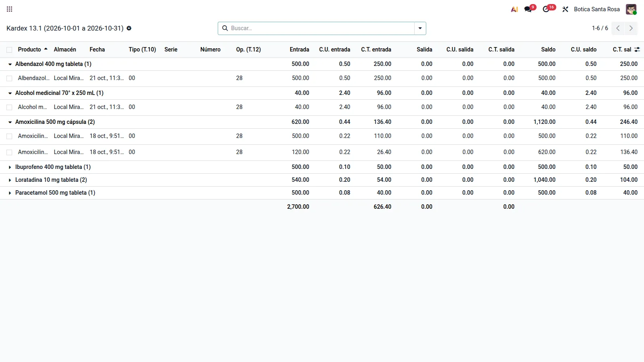This screenshot has width=644, height=362.
Task: Expand the Loratadina 10 mg tableta group
Action: coord(10,180)
